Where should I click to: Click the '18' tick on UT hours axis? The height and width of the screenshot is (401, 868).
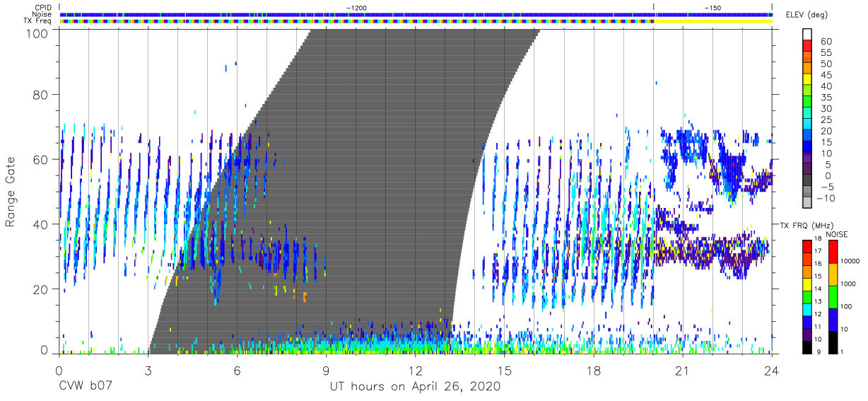point(593,371)
